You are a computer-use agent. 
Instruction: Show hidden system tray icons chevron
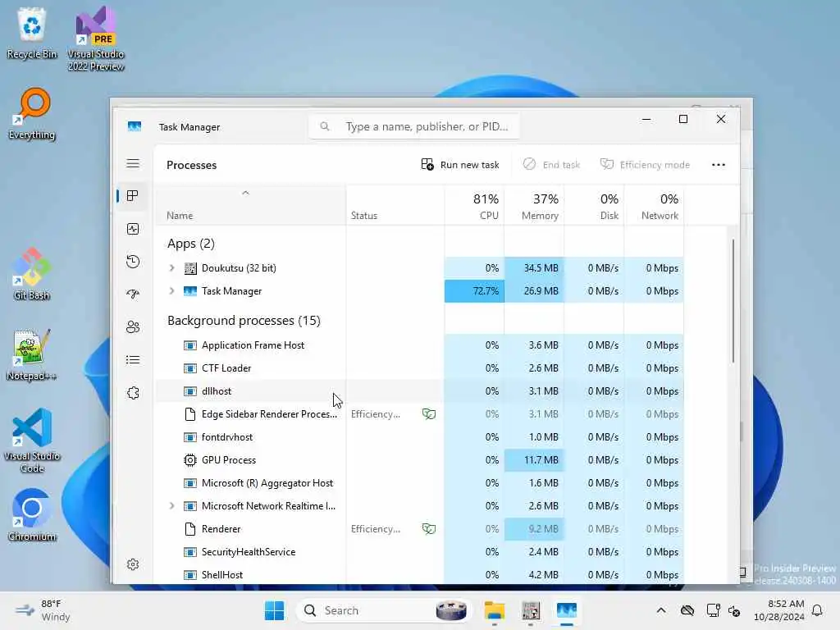(661, 610)
